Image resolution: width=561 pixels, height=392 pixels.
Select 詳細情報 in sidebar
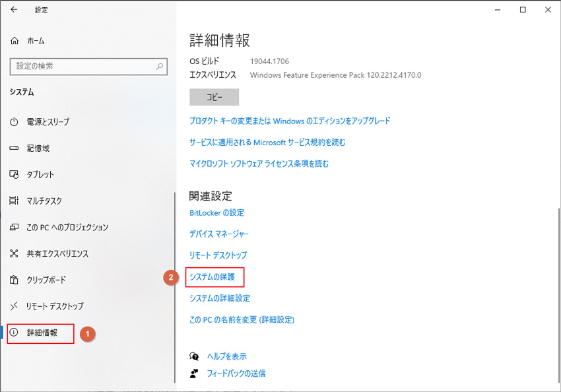tap(42, 333)
